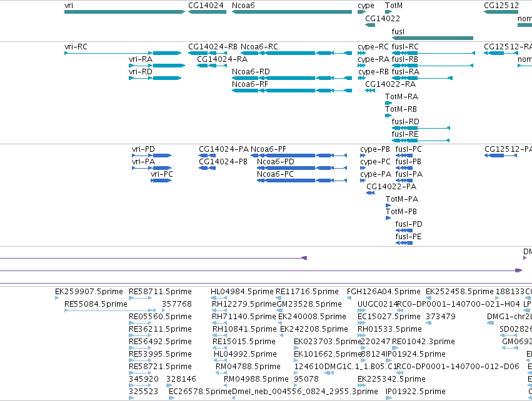Click the fusl gene feature bar

point(432,38)
